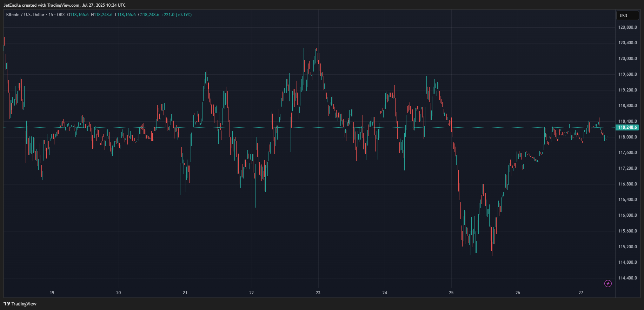Screen dimensions: 644x310
Task: Click the 118,000.0 price axis label
Action: [628, 137]
